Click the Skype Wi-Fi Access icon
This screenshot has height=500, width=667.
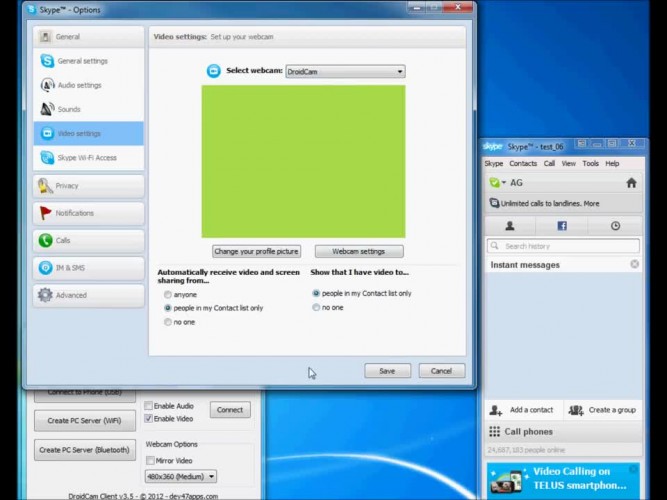point(47,157)
